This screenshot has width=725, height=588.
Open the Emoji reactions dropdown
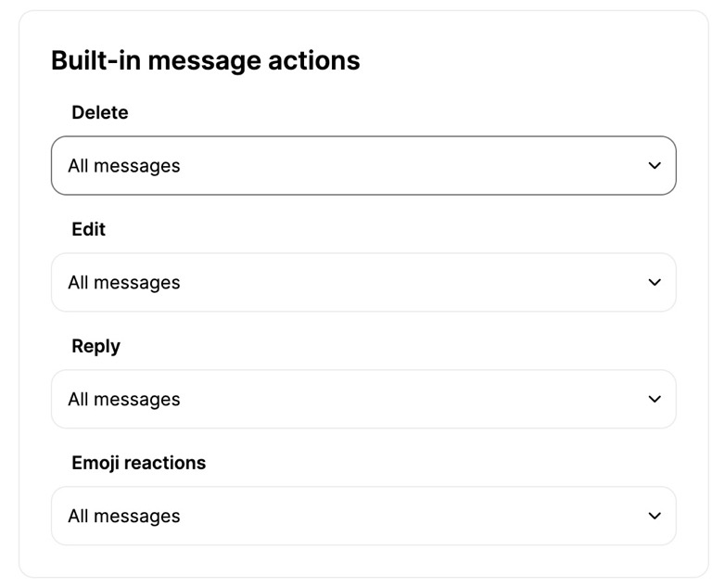pyautogui.click(x=362, y=517)
